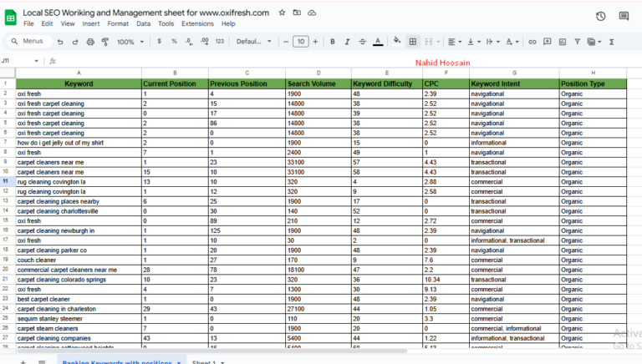Open text wrapping dropdown
The height and width of the screenshot is (364, 642).
coord(492,42)
